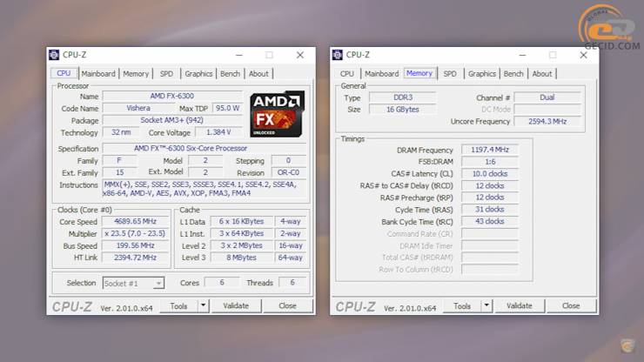Switch to Bench tab in right CPU-Z window
Image resolution: width=644 pixels, height=362 pixels.
coord(513,74)
